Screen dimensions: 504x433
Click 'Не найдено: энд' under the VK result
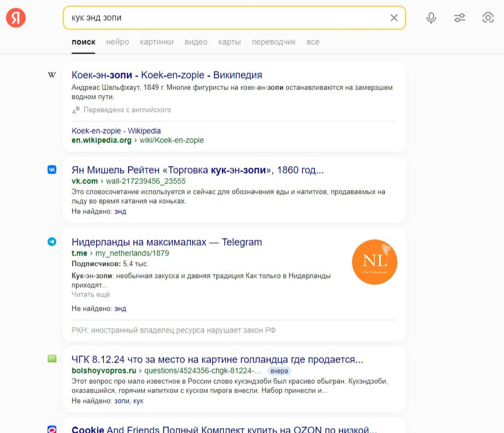point(99,211)
